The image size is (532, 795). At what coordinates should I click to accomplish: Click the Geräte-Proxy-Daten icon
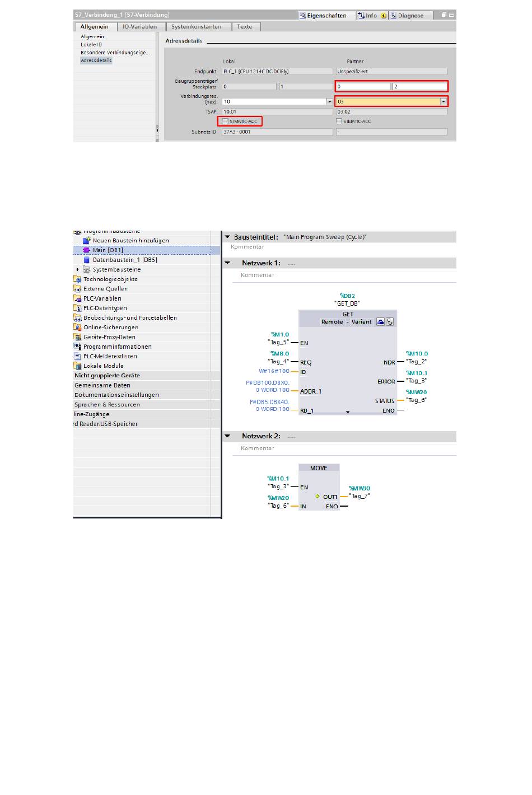[x=77, y=337]
